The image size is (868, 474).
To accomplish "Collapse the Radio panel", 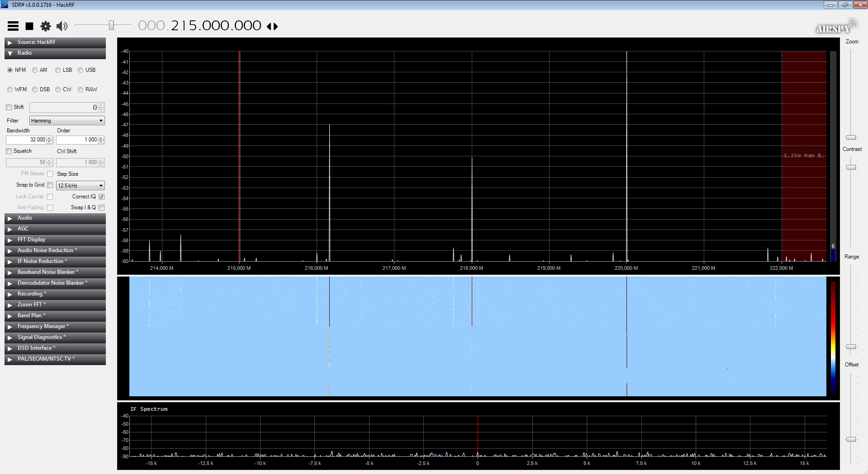I will [x=55, y=53].
